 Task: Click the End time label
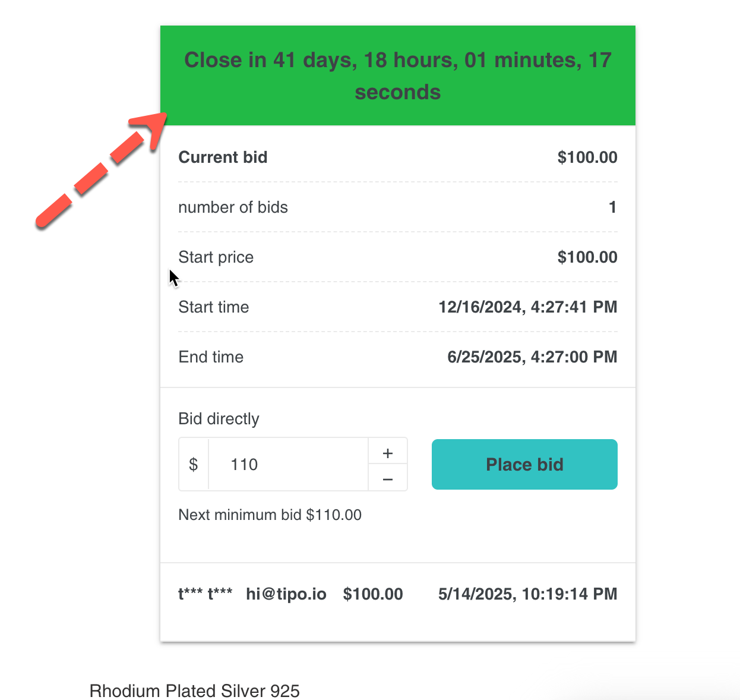211,357
